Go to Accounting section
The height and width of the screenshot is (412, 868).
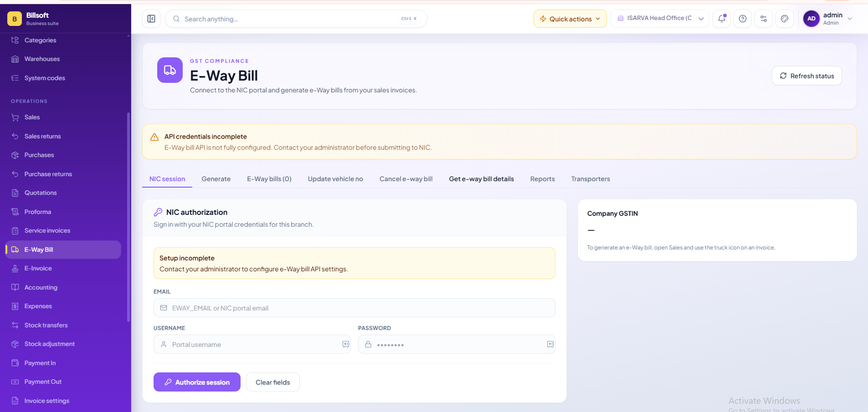point(63,287)
